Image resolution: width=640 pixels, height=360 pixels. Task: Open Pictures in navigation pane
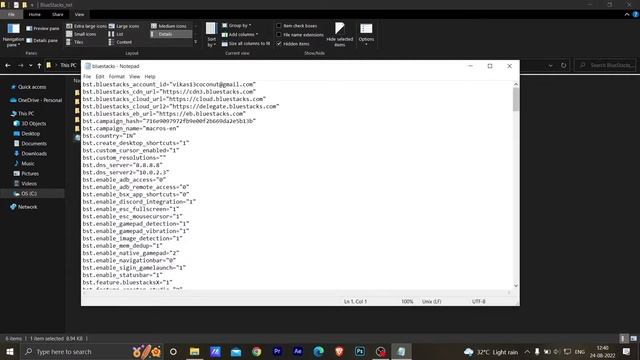tap(26, 173)
